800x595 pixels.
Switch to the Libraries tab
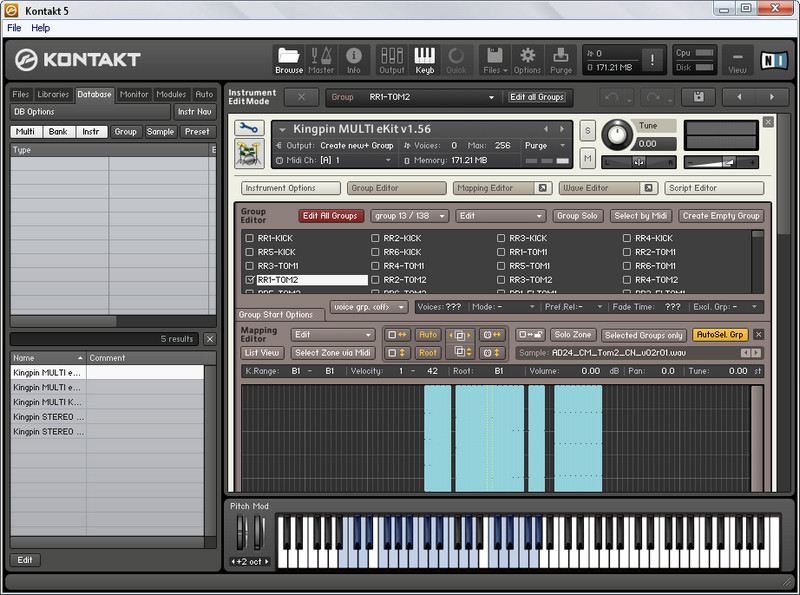click(x=53, y=94)
